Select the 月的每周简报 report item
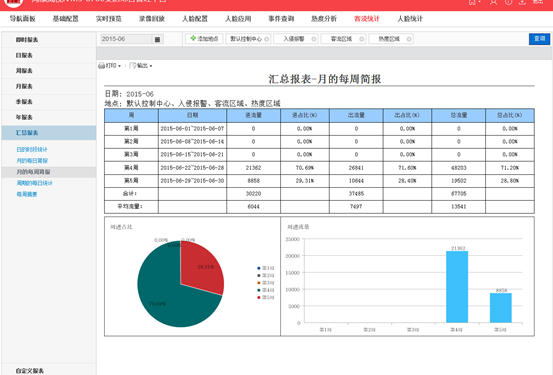This screenshot has height=375, width=553. coord(49,172)
